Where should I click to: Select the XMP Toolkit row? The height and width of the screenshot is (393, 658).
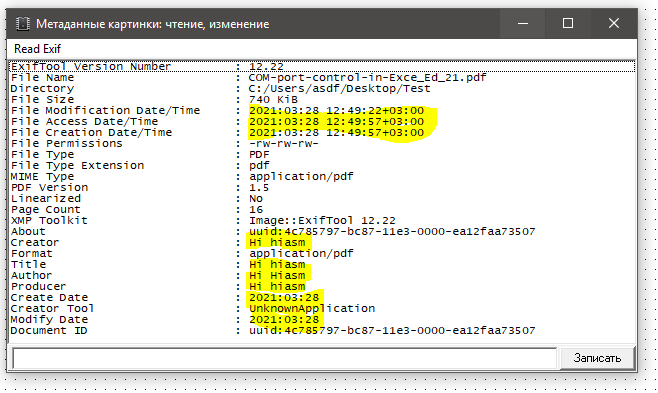pyautogui.click(x=322, y=220)
